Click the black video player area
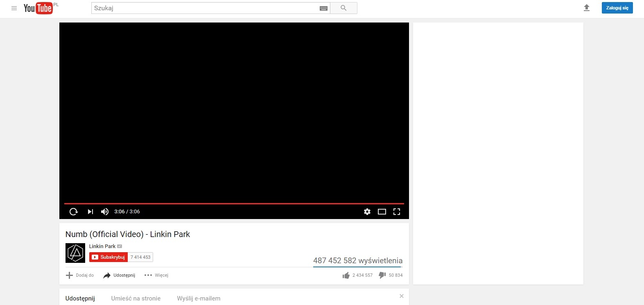Image resolution: width=644 pixels, height=305 pixels. coord(234,112)
